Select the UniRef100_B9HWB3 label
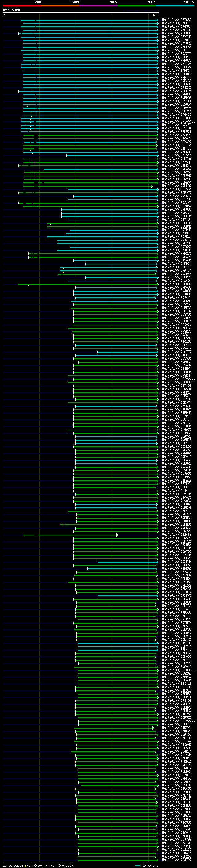This screenshot has width=197, height=868. pyautogui.click(x=176, y=210)
